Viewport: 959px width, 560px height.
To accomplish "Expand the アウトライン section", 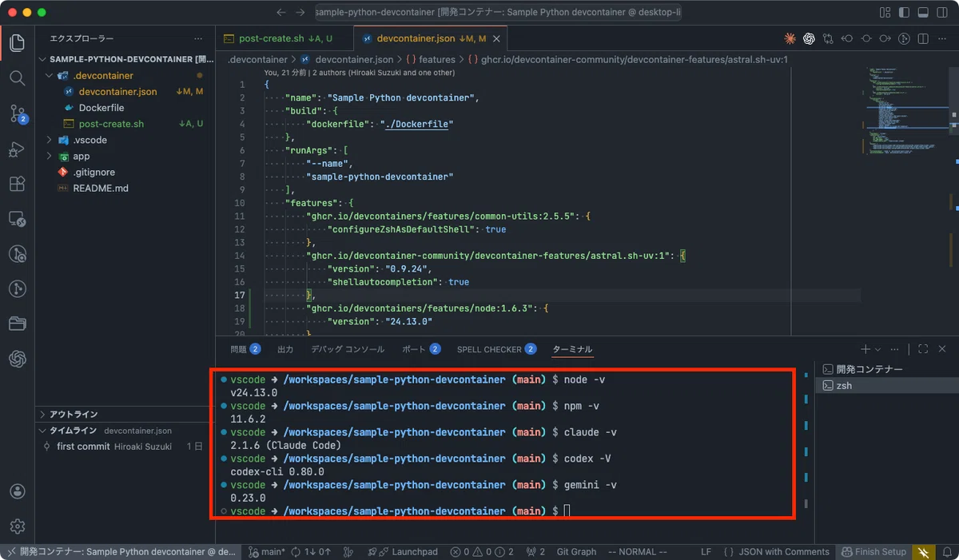I will tap(125, 414).
